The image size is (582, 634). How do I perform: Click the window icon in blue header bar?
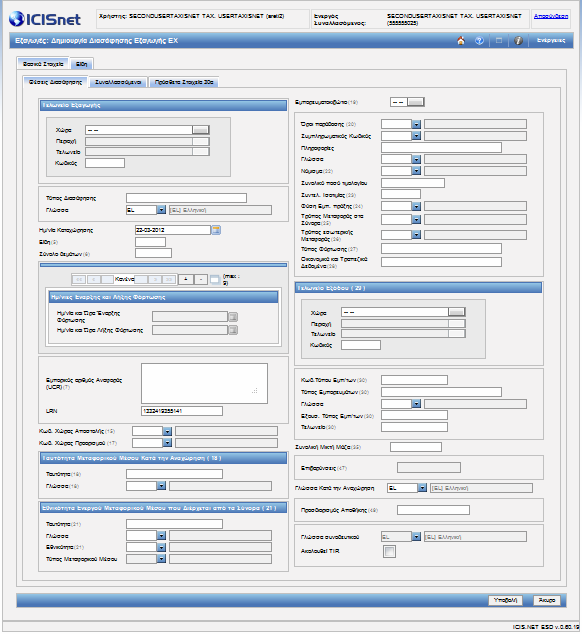[499, 40]
